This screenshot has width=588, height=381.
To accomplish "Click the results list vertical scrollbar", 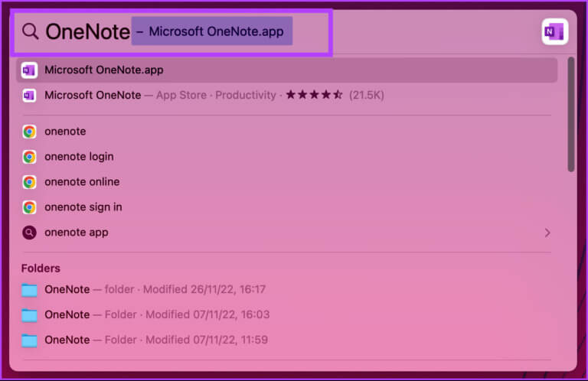I will click(x=570, y=114).
